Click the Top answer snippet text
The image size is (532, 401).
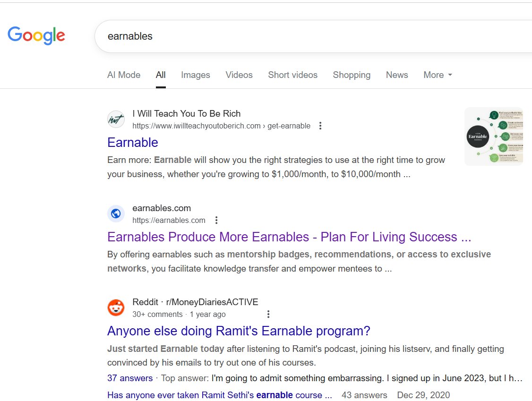[341, 378]
